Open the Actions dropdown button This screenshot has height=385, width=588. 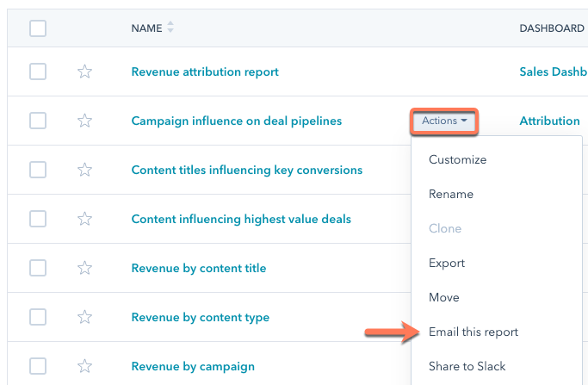coord(444,121)
